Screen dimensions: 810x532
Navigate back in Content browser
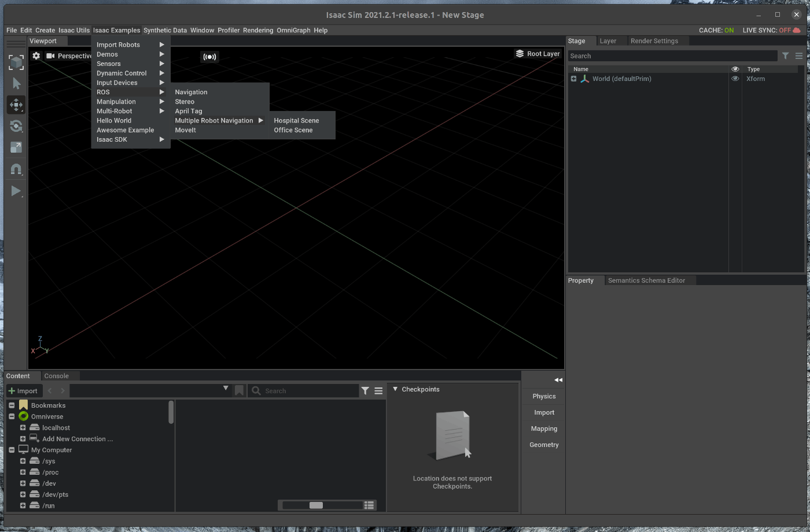point(50,391)
